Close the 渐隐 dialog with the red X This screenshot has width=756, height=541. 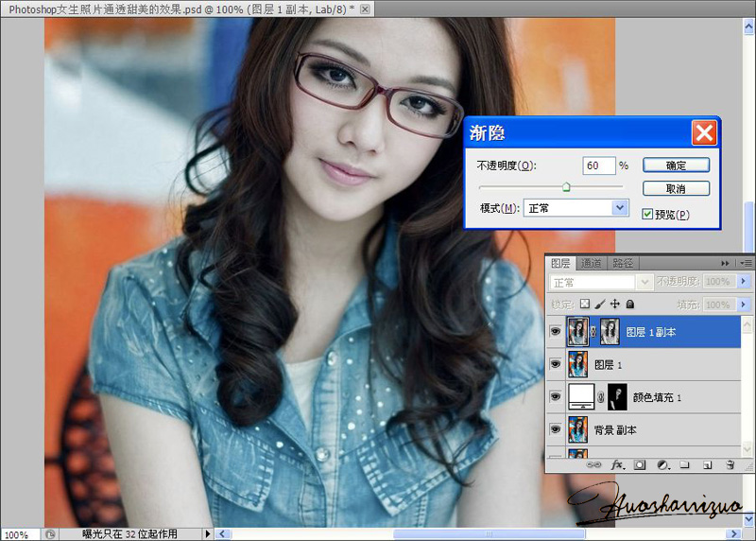click(704, 132)
